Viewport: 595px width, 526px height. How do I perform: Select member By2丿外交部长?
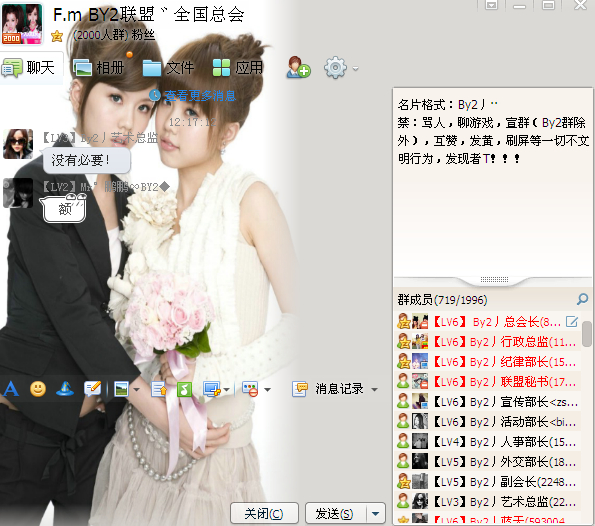pyautogui.click(x=488, y=462)
